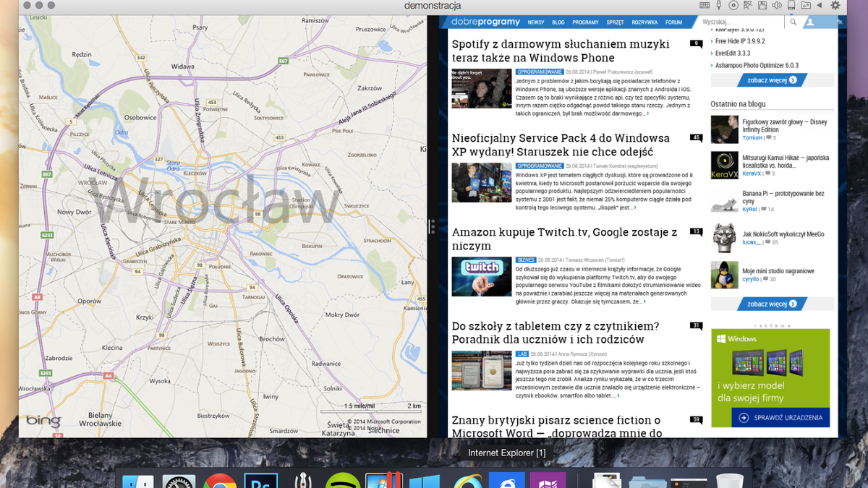Open the Amazon kupuje Twitch.tv article headline
This screenshot has width=868, height=488.
[x=565, y=239]
